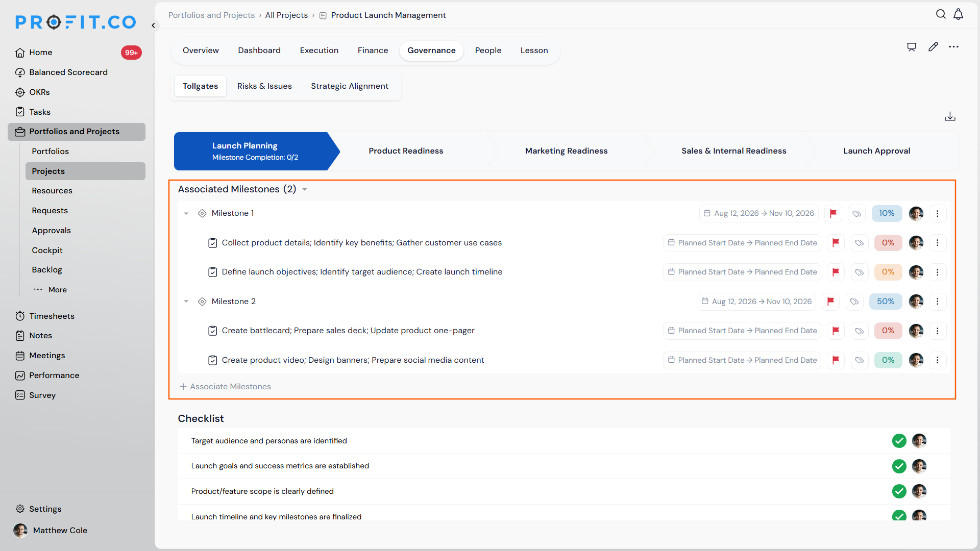Toggle checkmark for Launch timeline and key milestones
980x551 pixels.
click(x=899, y=515)
